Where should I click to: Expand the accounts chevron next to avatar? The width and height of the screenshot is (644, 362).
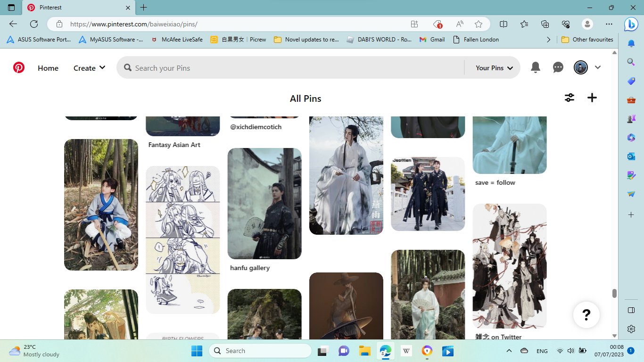(598, 68)
